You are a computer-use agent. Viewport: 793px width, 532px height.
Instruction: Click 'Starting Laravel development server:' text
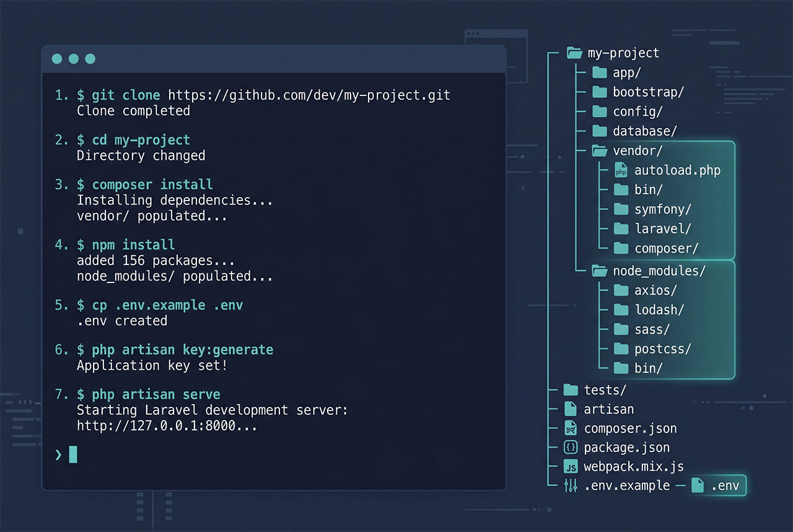(x=212, y=410)
